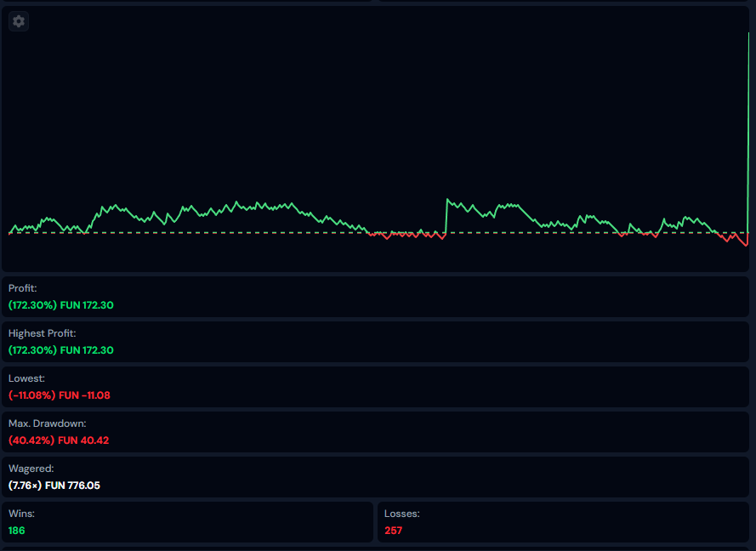Select the Wins label
Viewport: 756px width, 551px height.
coord(21,514)
